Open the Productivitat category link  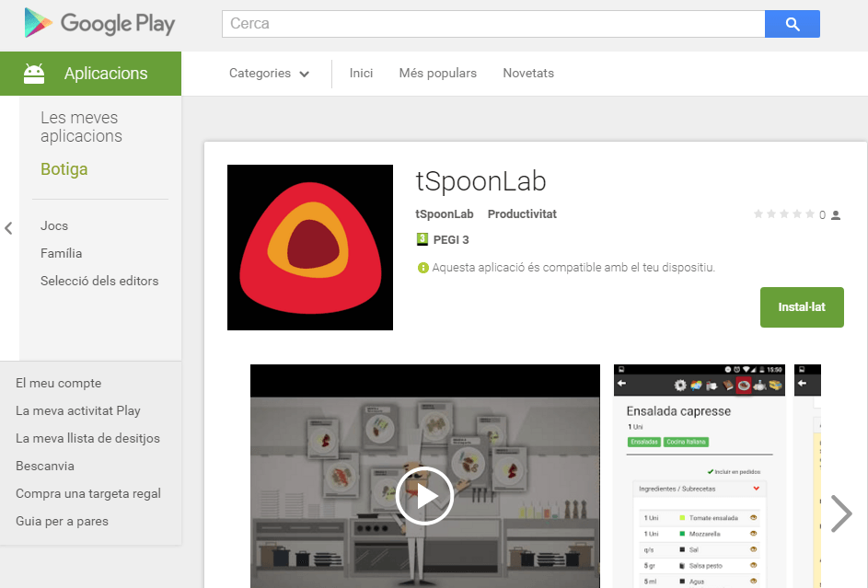tap(522, 214)
